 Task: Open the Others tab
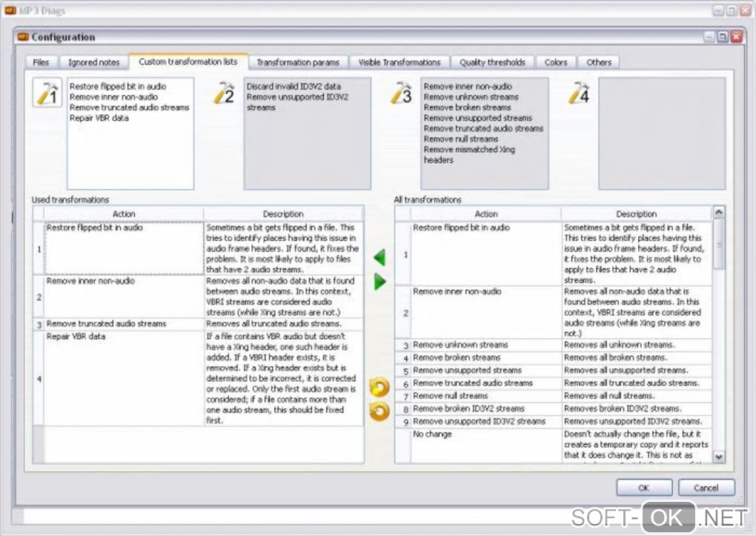[599, 62]
